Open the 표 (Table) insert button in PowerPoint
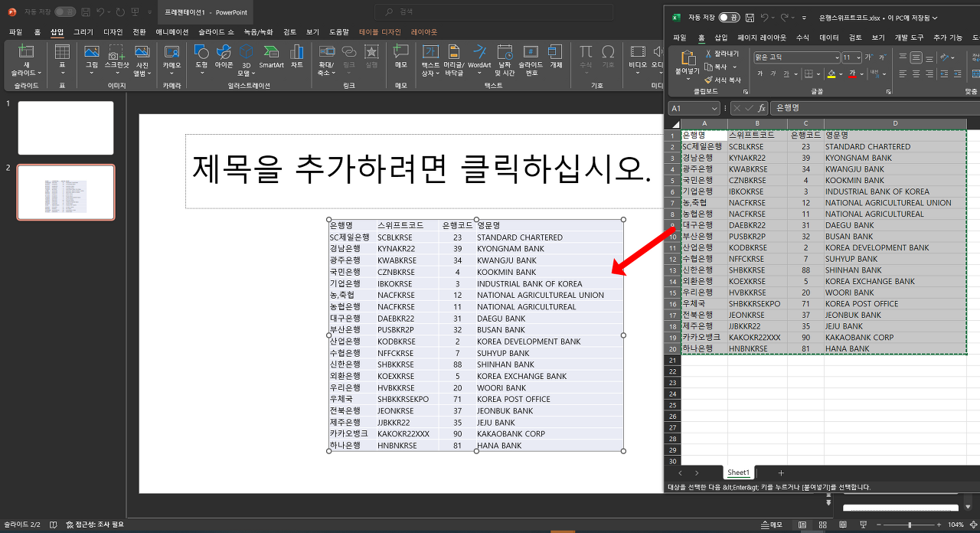Screen dimensions: 980x533 (62, 58)
